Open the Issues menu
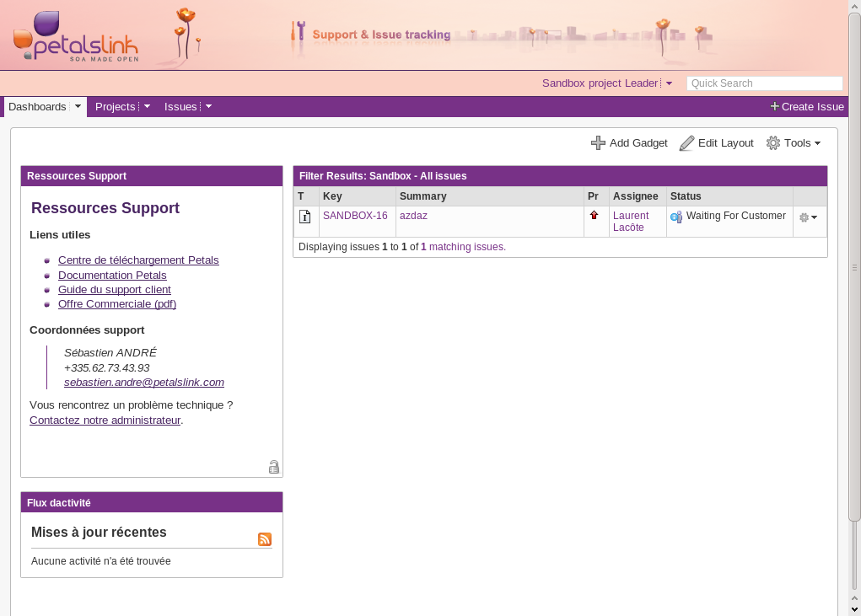This screenshot has width=861, height=616. [x=180, y=107]
